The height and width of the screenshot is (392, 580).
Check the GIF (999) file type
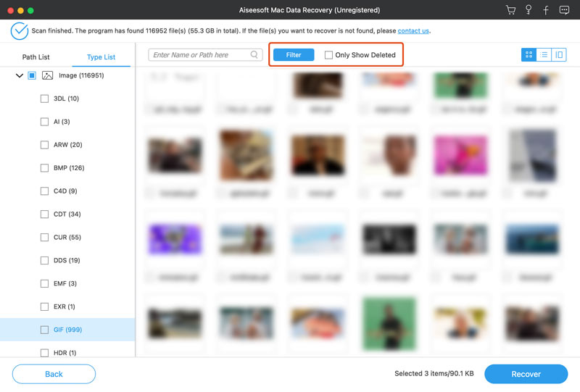click(45, 330)
